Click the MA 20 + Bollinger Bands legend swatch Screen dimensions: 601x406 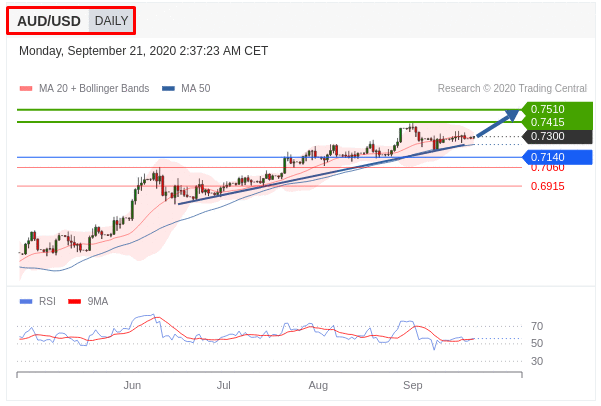pyautogui.click(x=26, y=89)
